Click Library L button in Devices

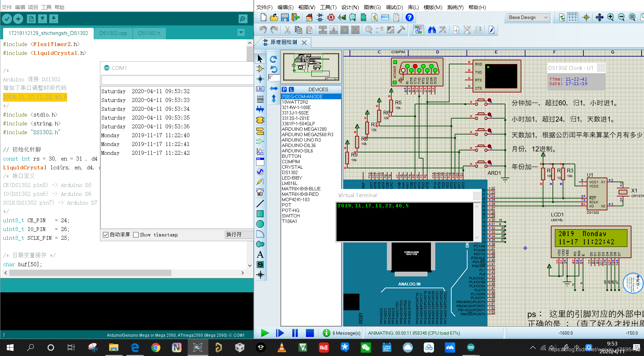291,89
